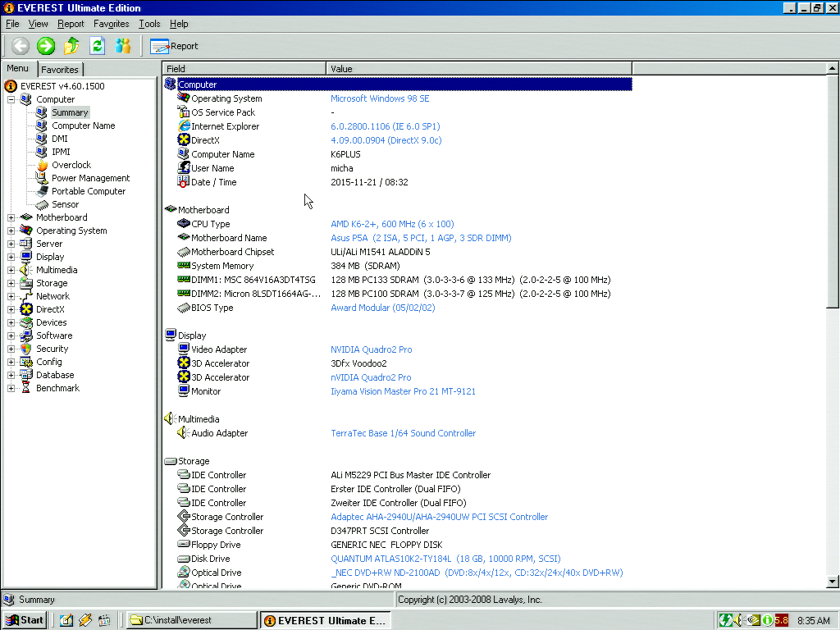Expand the Network tree node
Viewport: 840px width, 630px height.
click(x=11, y=296)
